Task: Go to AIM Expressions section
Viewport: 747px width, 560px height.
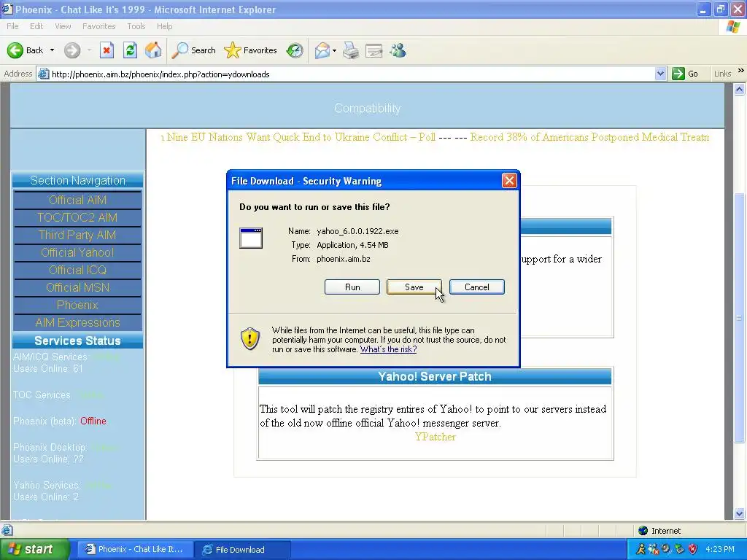Action: [x=77, y=322]
